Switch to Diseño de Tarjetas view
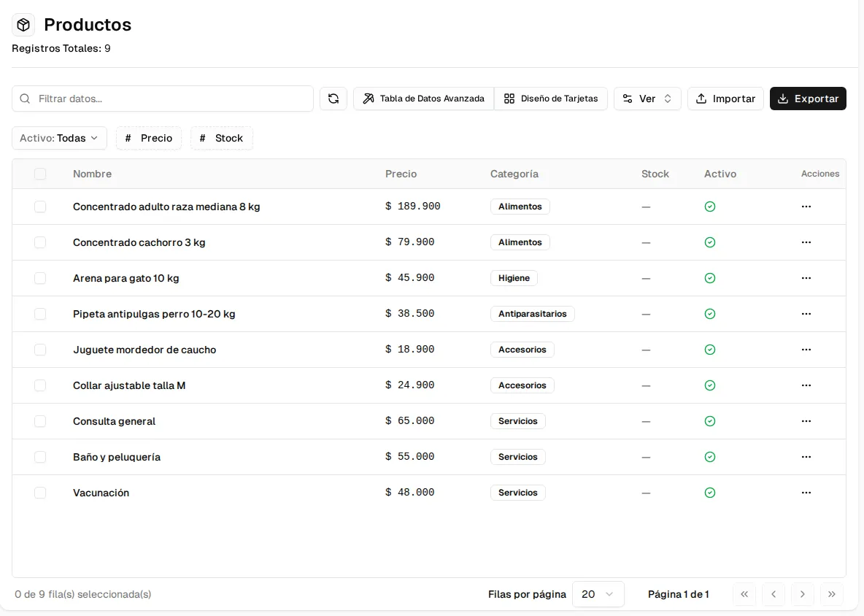Image resolution: width=864 pixels, height=616 pixels. click(x=551, y=99)
